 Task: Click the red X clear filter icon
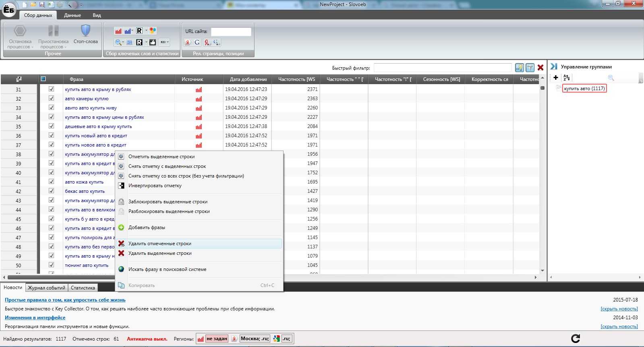540,68
